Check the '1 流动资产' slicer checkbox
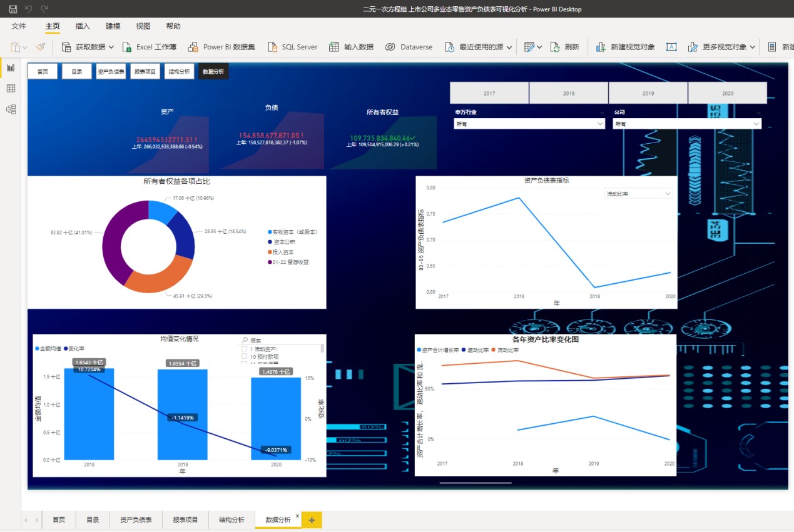Screen dimensions: 794x532 click(x=245, y=349)
